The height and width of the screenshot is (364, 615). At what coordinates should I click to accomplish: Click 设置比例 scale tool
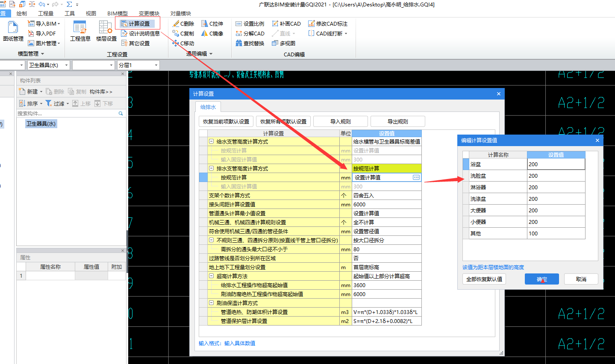(x=250, y=23)
